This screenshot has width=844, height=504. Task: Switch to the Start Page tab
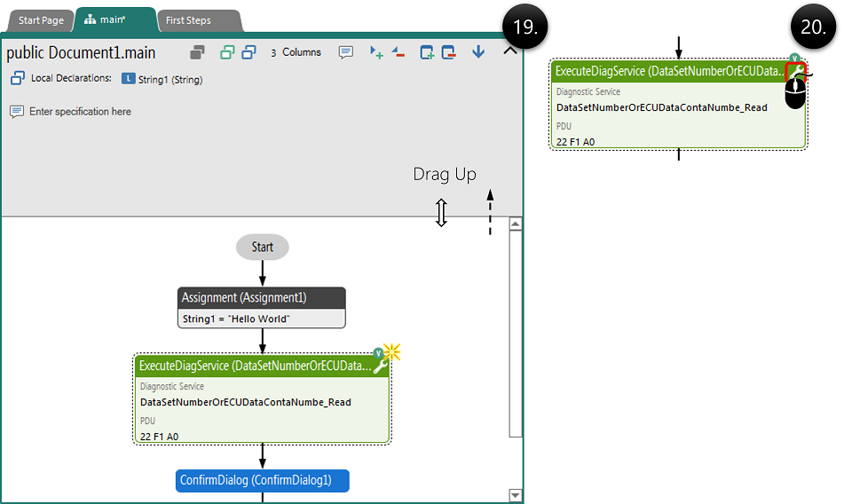(41, 20)
